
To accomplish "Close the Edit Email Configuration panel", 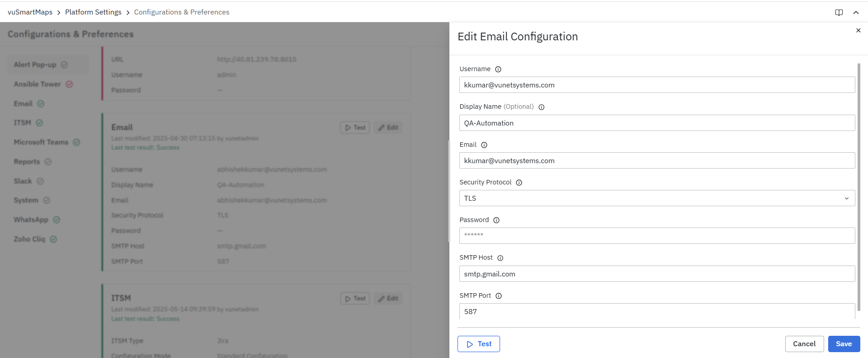I will point(858,30).
